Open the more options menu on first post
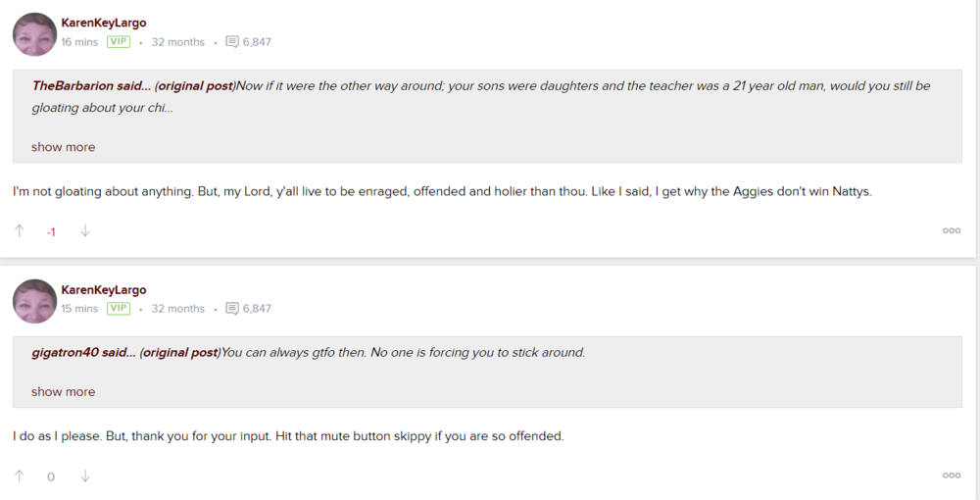 click(951, 231)
